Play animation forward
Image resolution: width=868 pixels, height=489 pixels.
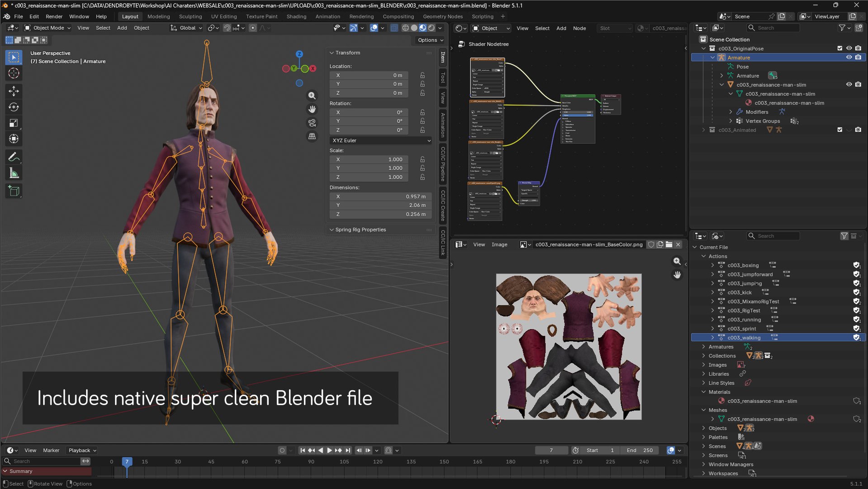click(x=329, y=451)
